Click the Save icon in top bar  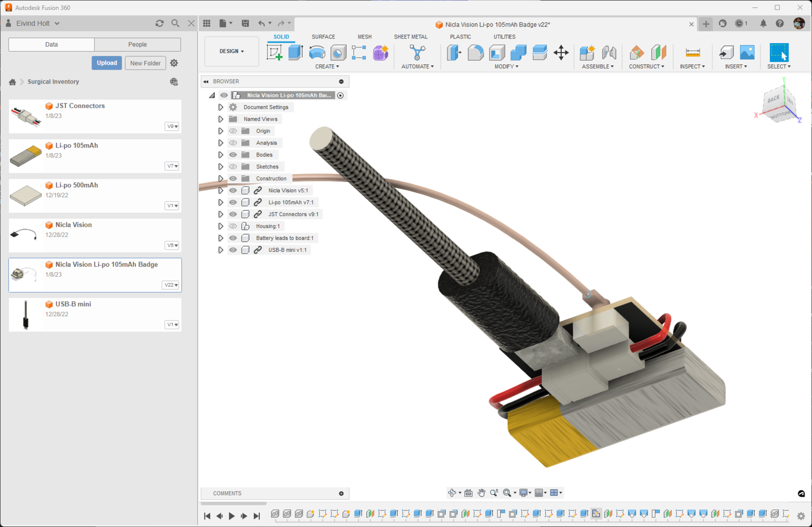(x=246, y=23)
